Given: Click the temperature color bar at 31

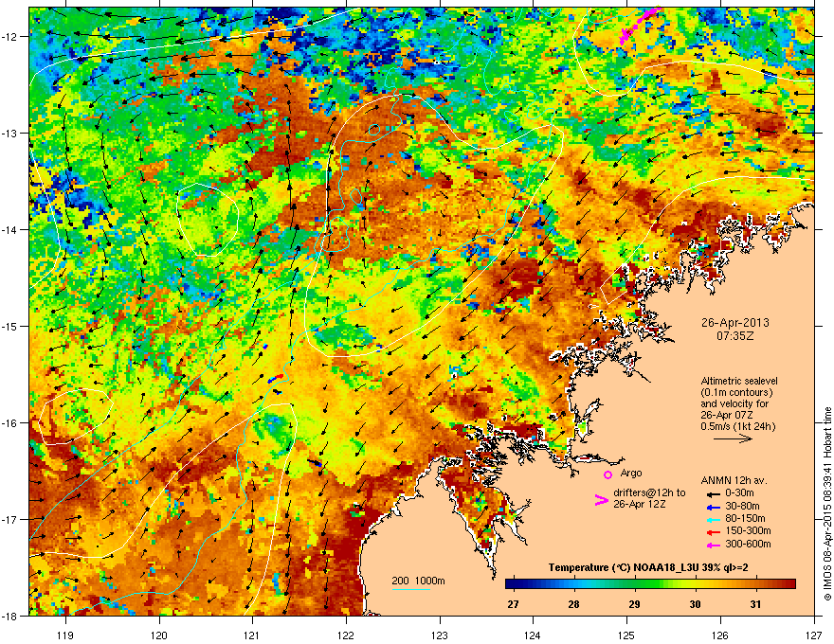Looking at the screenshot, I should click(755, 584).
